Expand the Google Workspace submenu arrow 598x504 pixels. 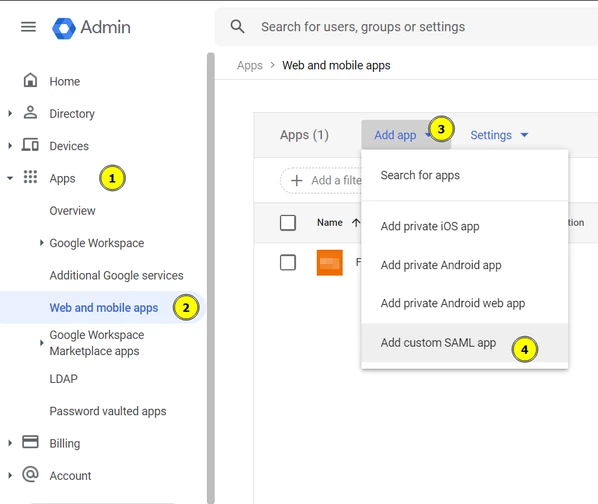click(x=42, y=242)
